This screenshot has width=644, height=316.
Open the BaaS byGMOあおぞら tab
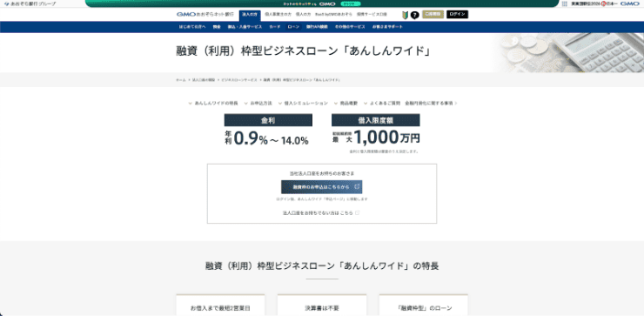333,15
